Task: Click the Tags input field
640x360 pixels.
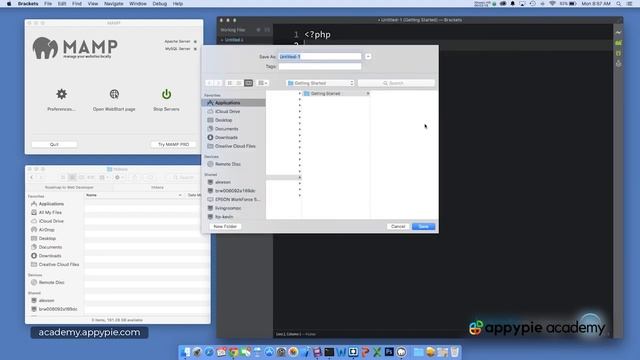Action: point(320,66)
